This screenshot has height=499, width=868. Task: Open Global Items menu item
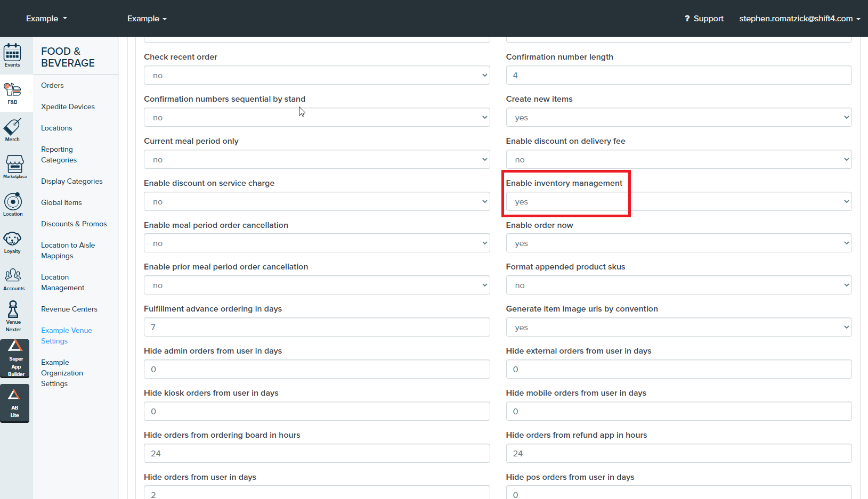click(61, 202)
